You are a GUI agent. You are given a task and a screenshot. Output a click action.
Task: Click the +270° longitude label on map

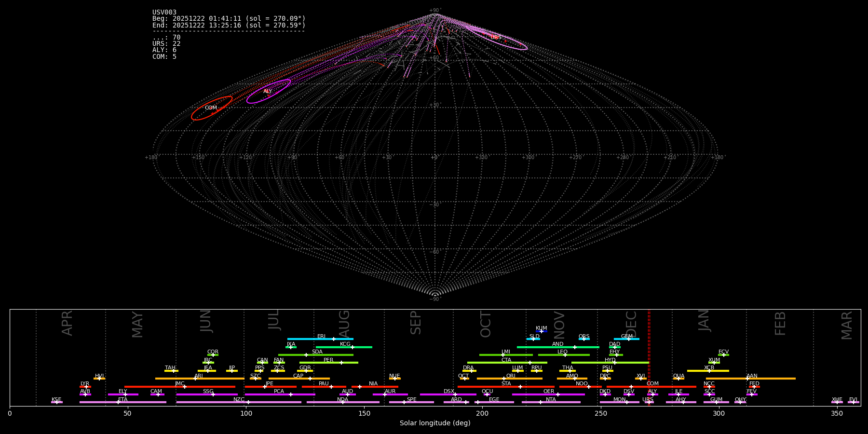tap(576, 158)
